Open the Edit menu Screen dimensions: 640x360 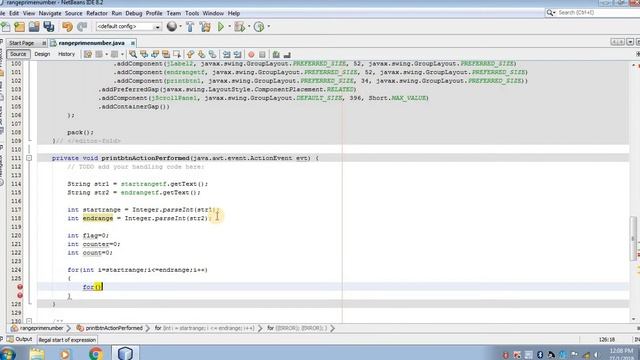pos(14,13)
